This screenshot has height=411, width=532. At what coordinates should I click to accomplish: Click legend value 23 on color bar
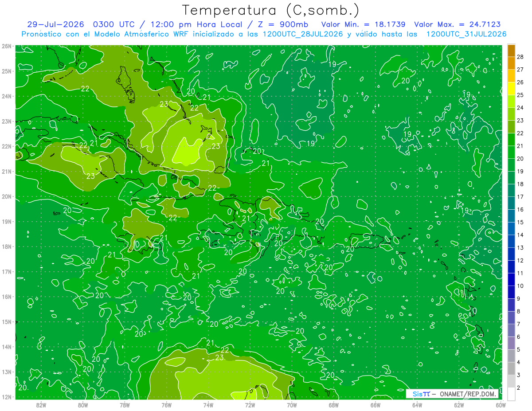click(520, 121)
